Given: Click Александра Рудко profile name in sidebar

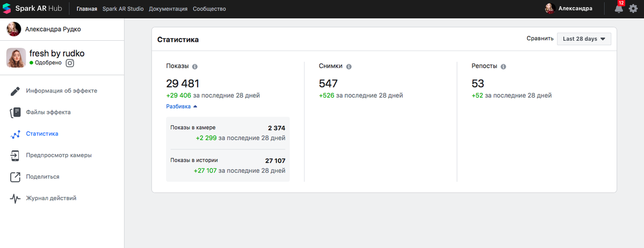Looking at the screenshot, I should tap(53, 29).
